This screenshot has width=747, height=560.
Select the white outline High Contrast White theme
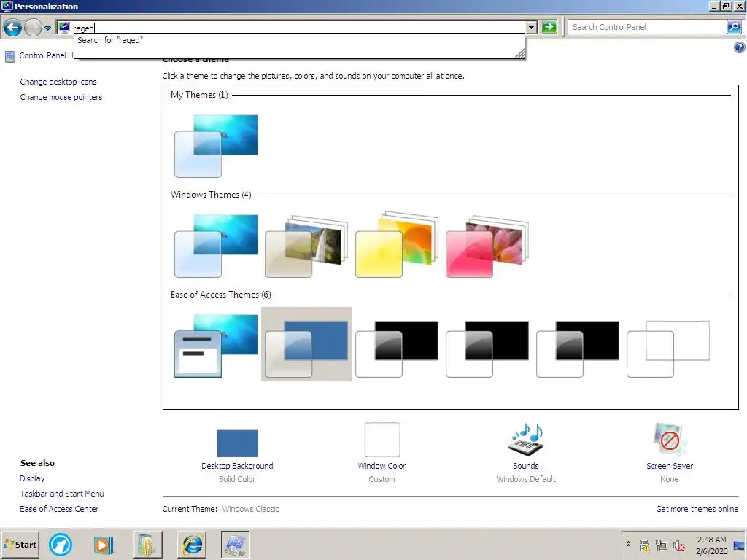click(668, 349)
